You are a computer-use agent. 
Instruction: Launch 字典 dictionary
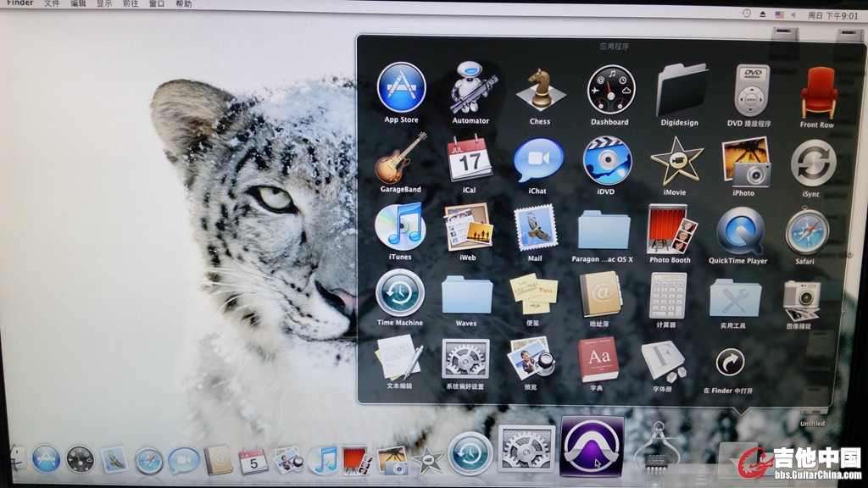[x=598, y=360]
